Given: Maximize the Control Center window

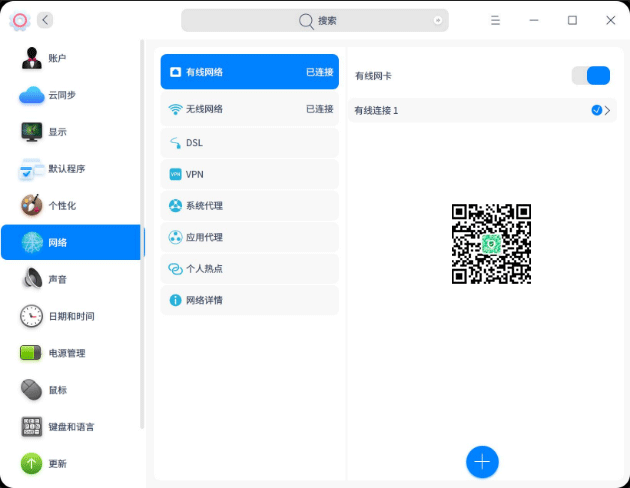Looking at the screenshot, I should [572, 20].
